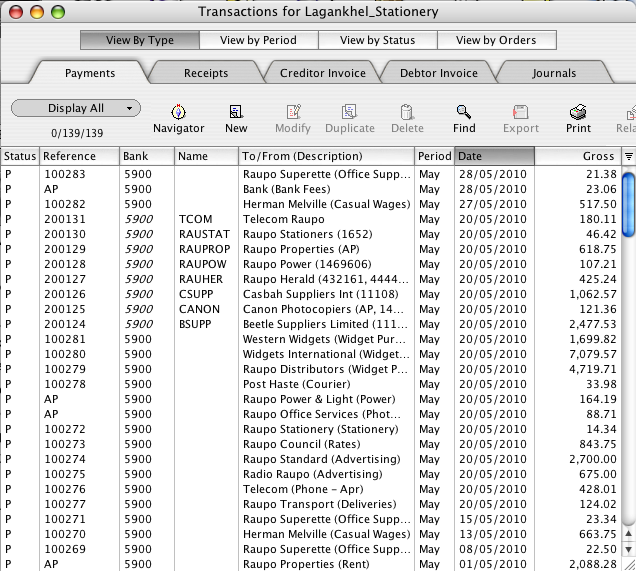The height and width of the screenshot is (571, 636).
Task: Select Raupo Power & Light (Power) row
Action: pos(310,399)
